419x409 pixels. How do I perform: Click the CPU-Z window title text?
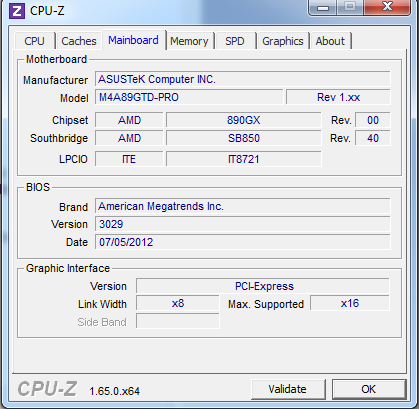coord(47,11)
